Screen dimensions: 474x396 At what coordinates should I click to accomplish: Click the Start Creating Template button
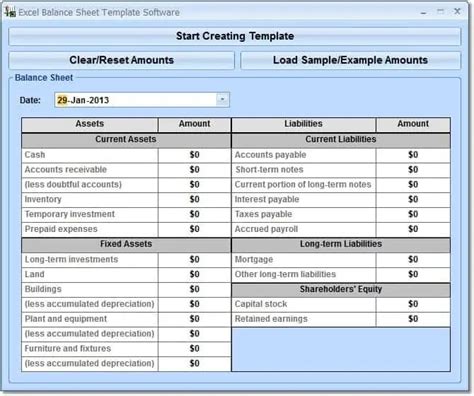coord(235,36)
